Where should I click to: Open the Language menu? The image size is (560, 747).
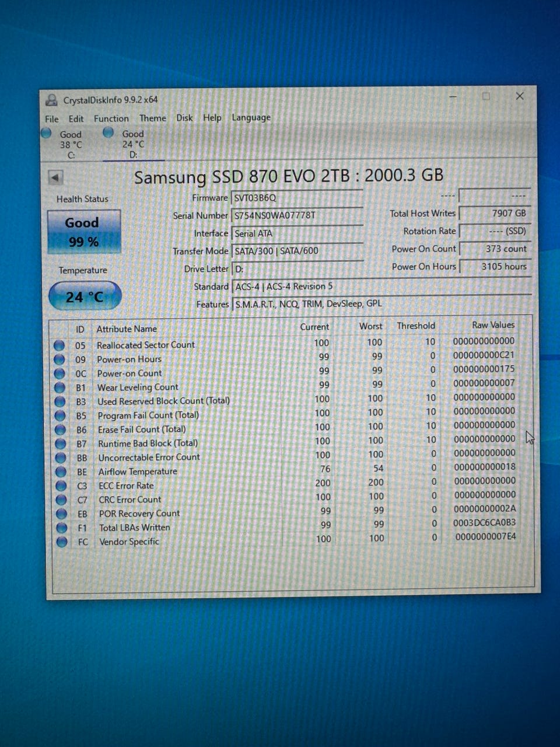pos(251,117)
